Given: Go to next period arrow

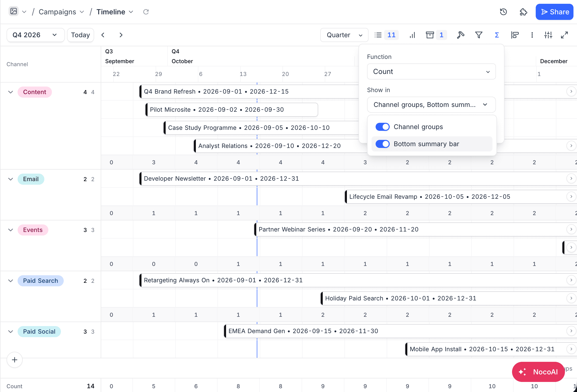Looking at the screenshot, I should pos(121,35).
